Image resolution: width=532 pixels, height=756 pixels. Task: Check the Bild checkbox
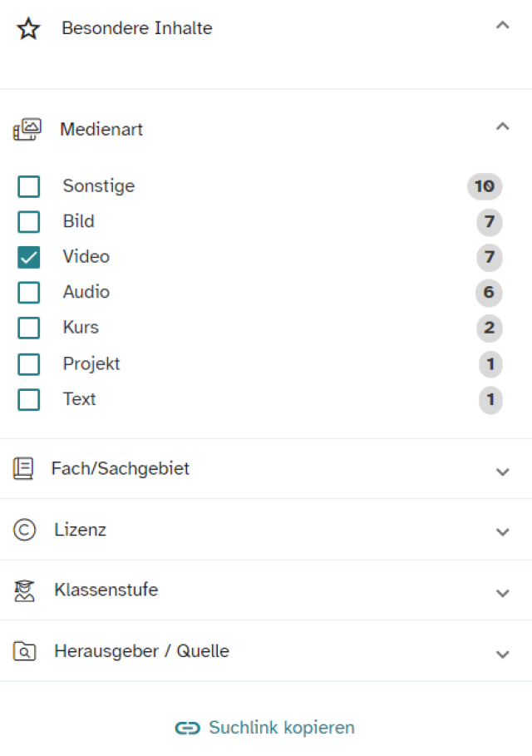point(29,222)
